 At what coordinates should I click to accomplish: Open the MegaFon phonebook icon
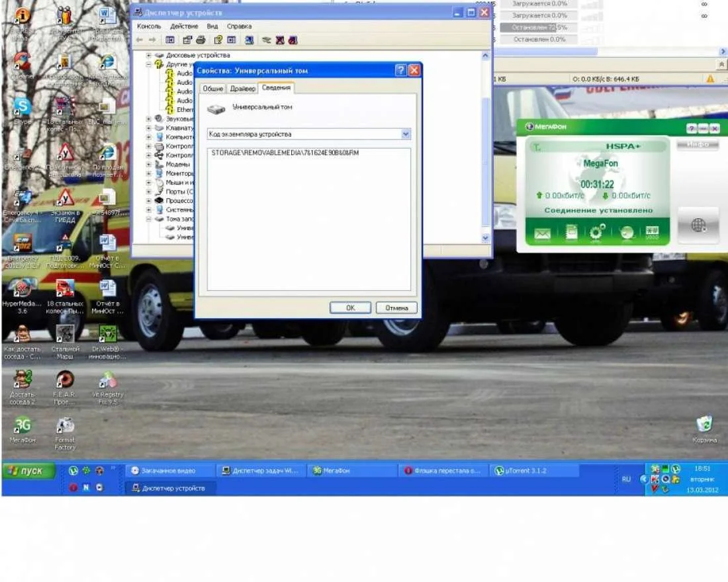click(x=572, y=233)
